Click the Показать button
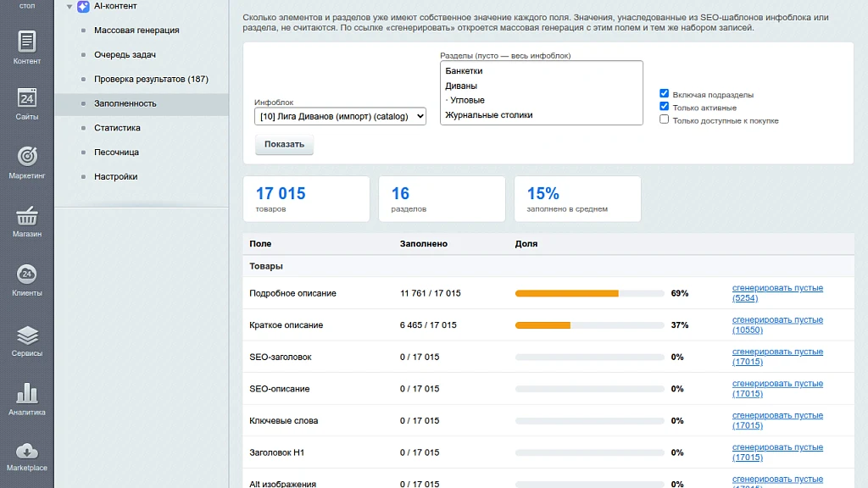Screen dimensions: 868x488 [284, 144]
